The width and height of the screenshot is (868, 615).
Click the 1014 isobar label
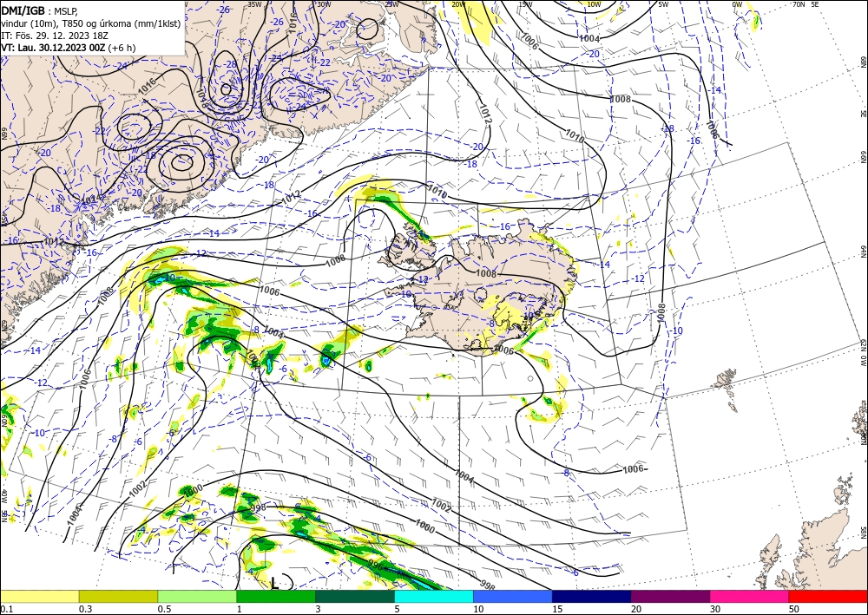coord(91,200)
